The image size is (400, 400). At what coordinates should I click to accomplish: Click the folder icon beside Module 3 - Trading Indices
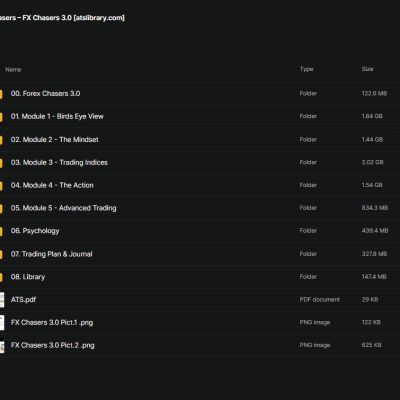pos(1,163)
